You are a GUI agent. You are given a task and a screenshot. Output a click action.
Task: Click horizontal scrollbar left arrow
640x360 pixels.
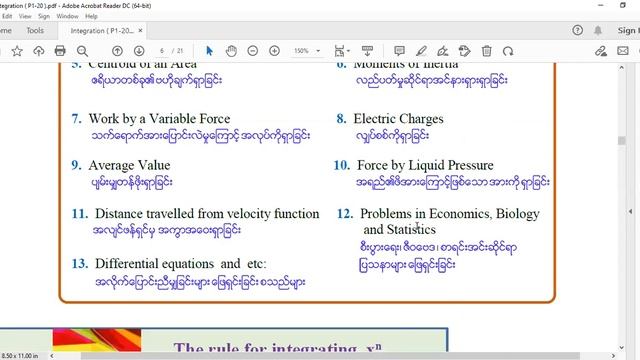click(x=52, y=356)
